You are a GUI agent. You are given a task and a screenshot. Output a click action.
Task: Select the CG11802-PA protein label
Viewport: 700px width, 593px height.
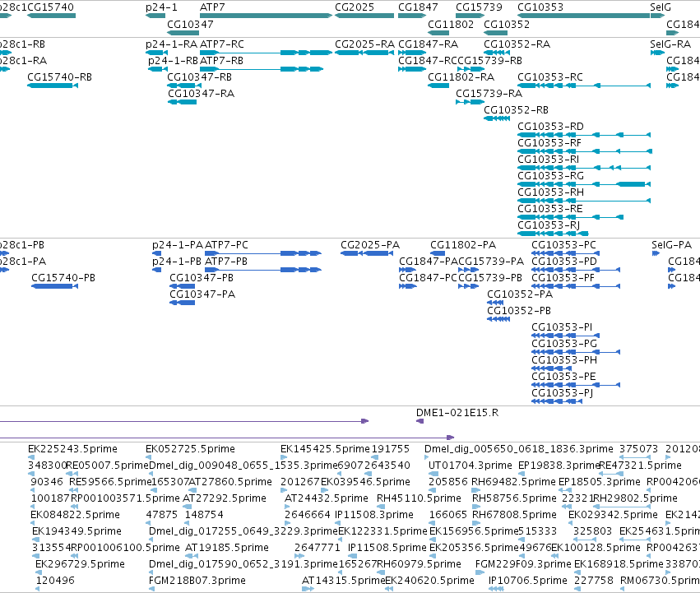coord(463,245)
